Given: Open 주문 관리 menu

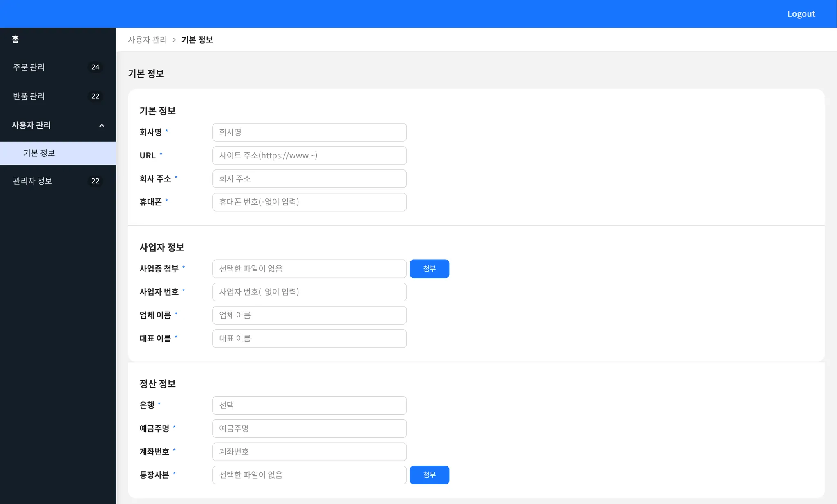Looking at the screenshot, I should point(29,67).
